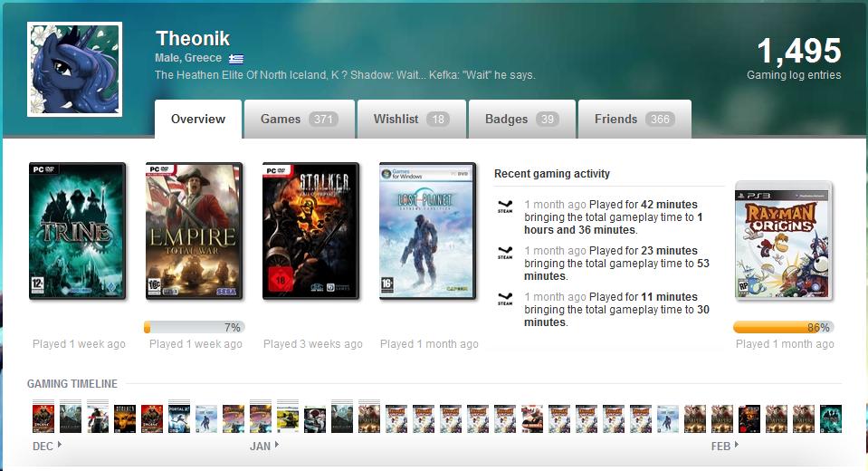
Task: Switch to the Overview tab
Action: (198, 120)
